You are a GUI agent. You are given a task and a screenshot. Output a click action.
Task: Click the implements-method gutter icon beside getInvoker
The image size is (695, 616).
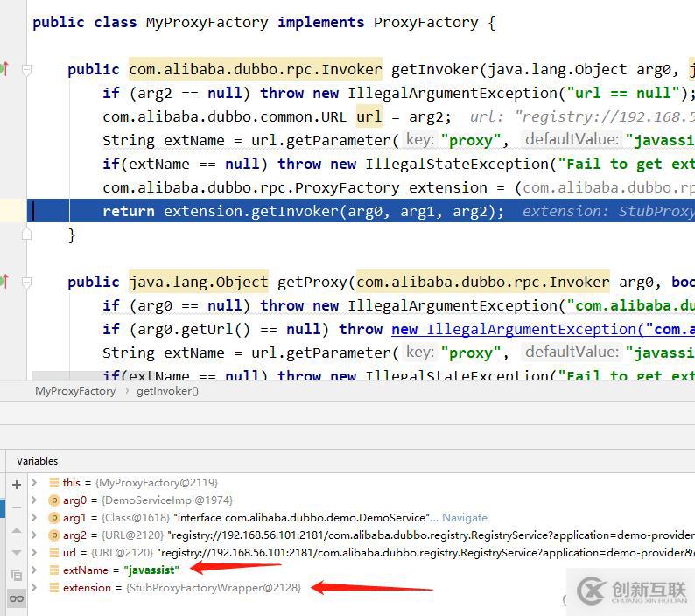click(x=4, y=69)
